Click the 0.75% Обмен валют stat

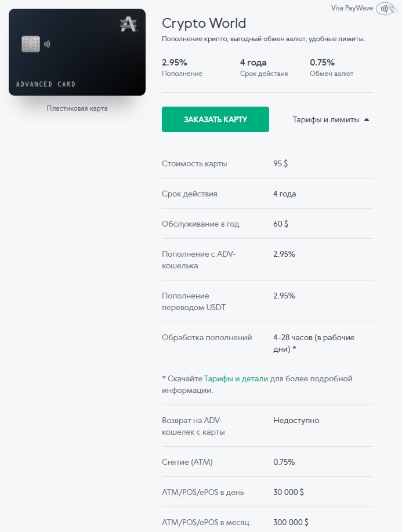click(x=331, y=68)
